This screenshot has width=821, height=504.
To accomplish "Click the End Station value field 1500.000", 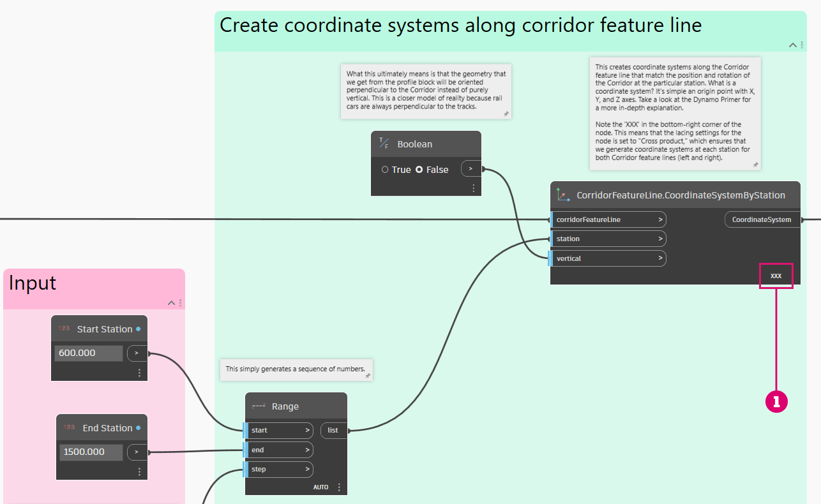I will (x=91, y=452).
